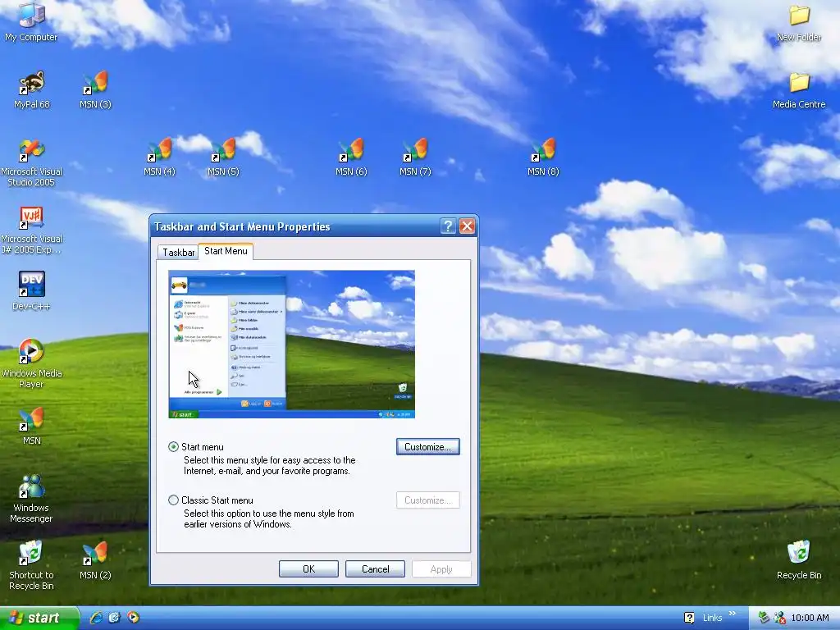This screenshot has height=630, width=840.
Task: Switch to the Start Menu tab
Action: [x=226, y=251]
